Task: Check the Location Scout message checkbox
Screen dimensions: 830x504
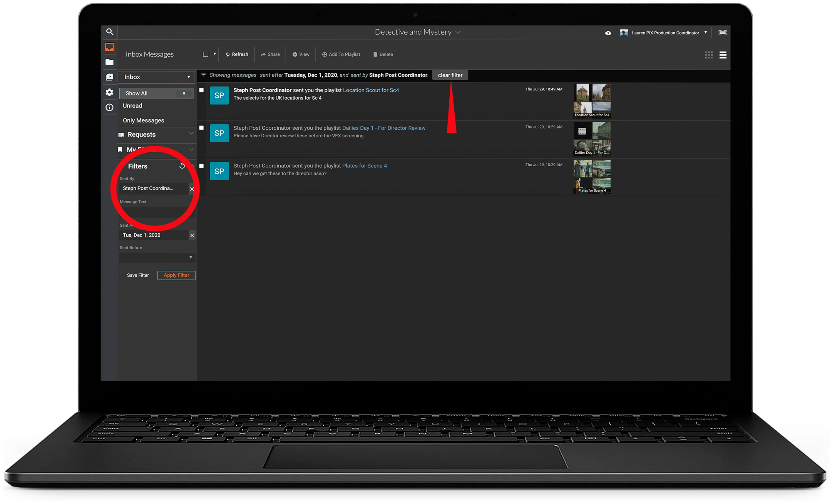Action: coord(201,90)
